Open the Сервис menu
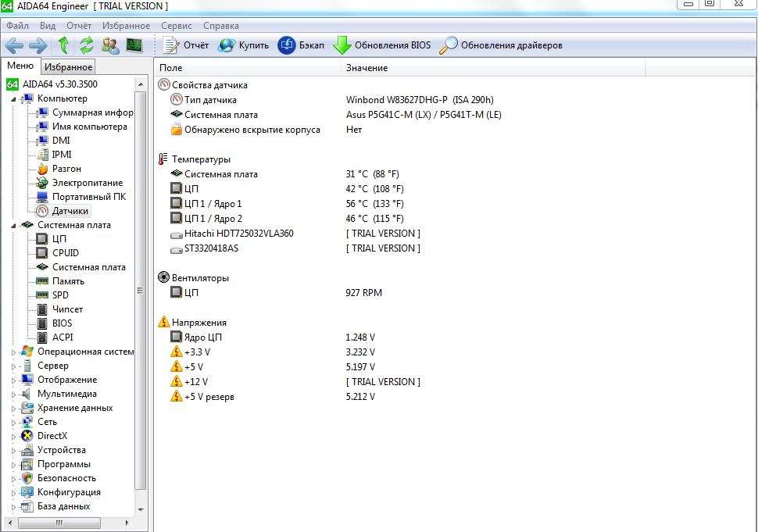 point(177,26)
